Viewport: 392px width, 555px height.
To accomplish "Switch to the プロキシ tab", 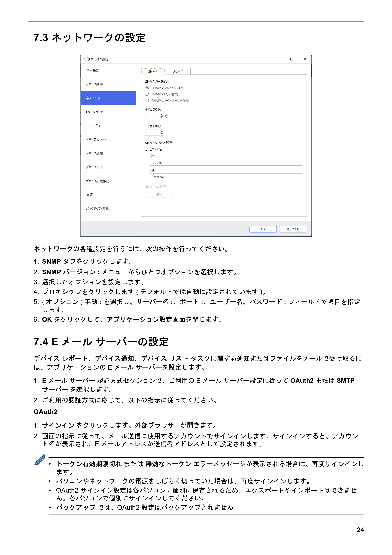I will click(178, 71).
